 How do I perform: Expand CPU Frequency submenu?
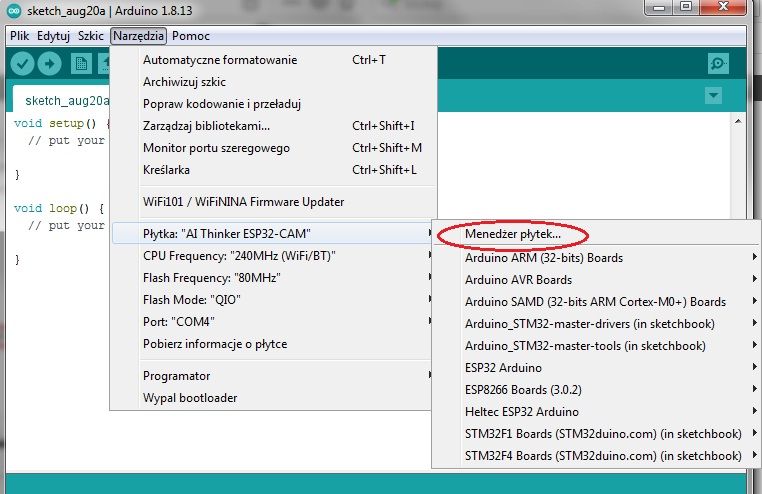[x=272, y=256]
